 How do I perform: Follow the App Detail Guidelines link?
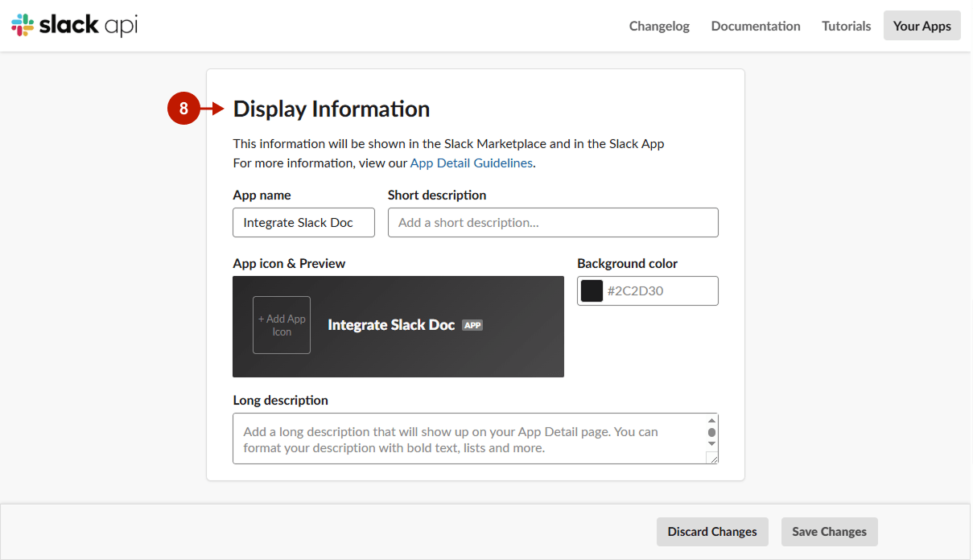click(x=472, y=163)
